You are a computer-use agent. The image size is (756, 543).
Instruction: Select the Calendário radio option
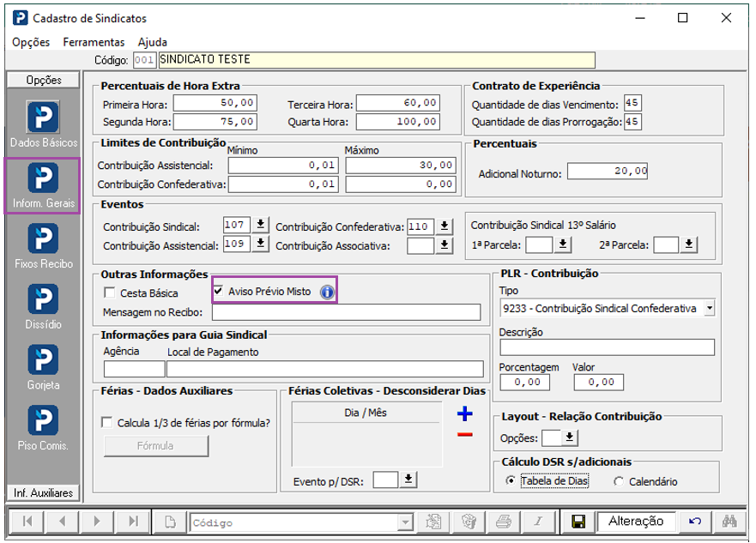[619, 482]
